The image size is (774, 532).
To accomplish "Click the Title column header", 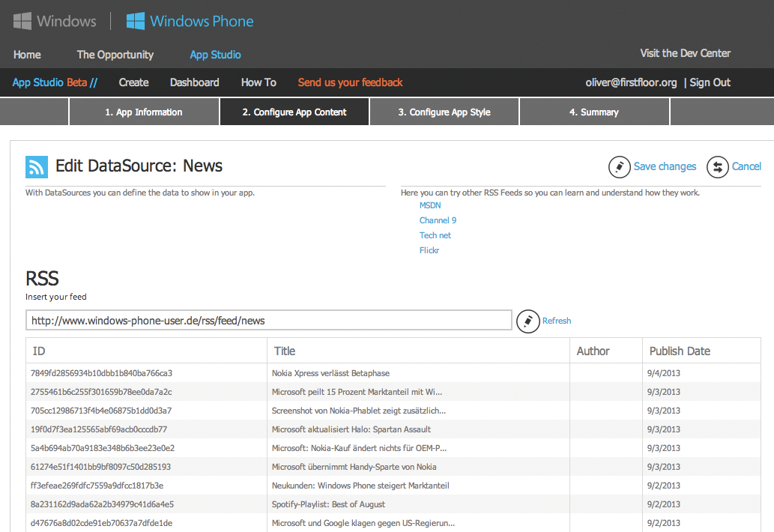I will [x=419, y=351].
